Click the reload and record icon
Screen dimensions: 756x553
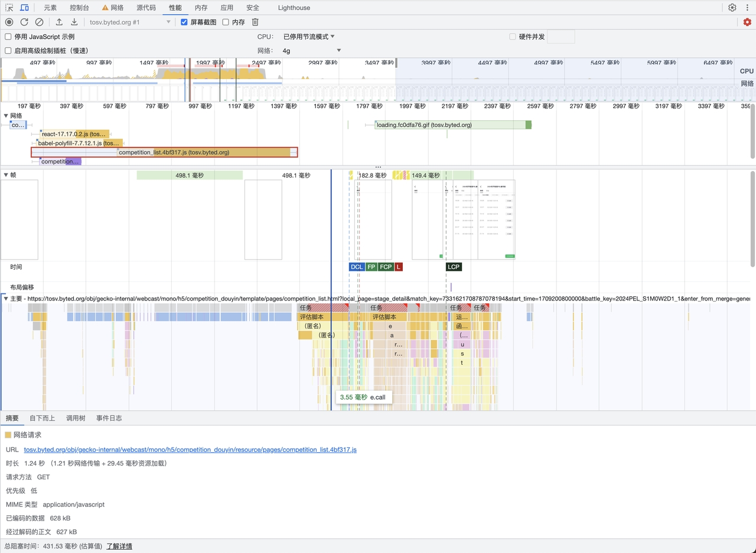[24, 22]
